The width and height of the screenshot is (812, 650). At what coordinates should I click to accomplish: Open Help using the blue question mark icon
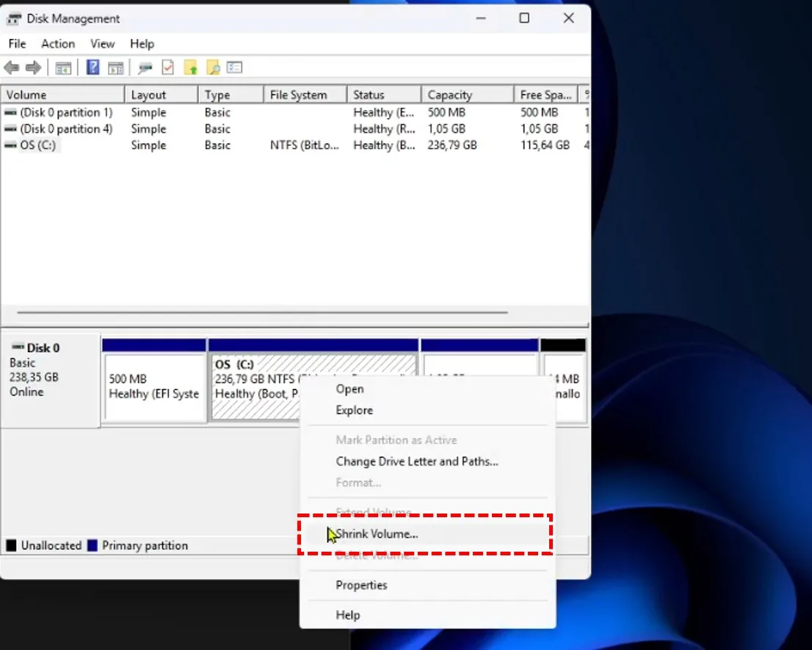tap(93, 67)
